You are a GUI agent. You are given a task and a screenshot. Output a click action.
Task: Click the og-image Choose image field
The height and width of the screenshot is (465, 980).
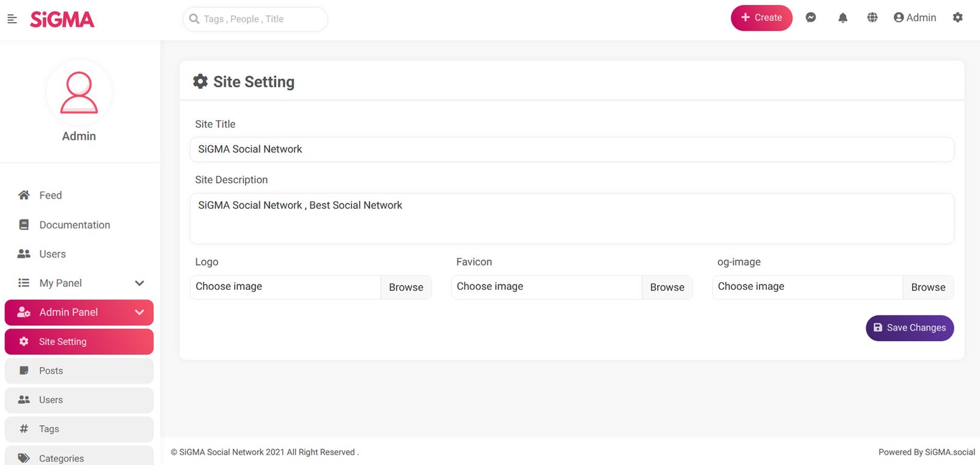[807, 287]
